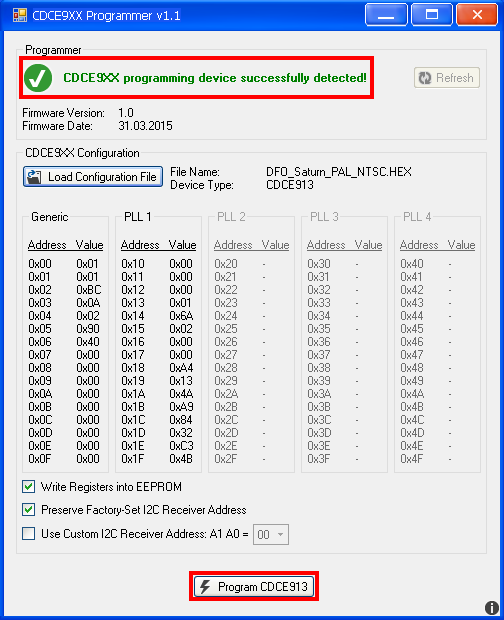
Task: Click the CDCE9XX Programmer title bar app icon
Action: click(20, 15)
